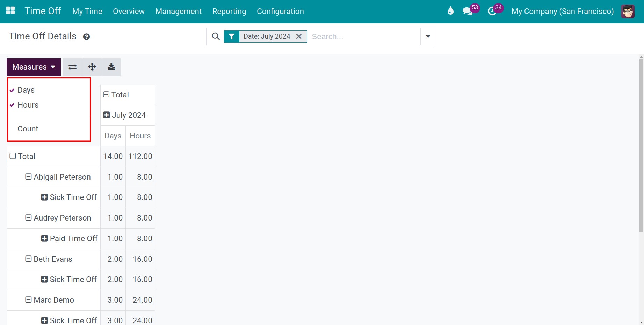Sort by the Days column header
This screenshot has height=325, width=644.
tap(113, 136)
